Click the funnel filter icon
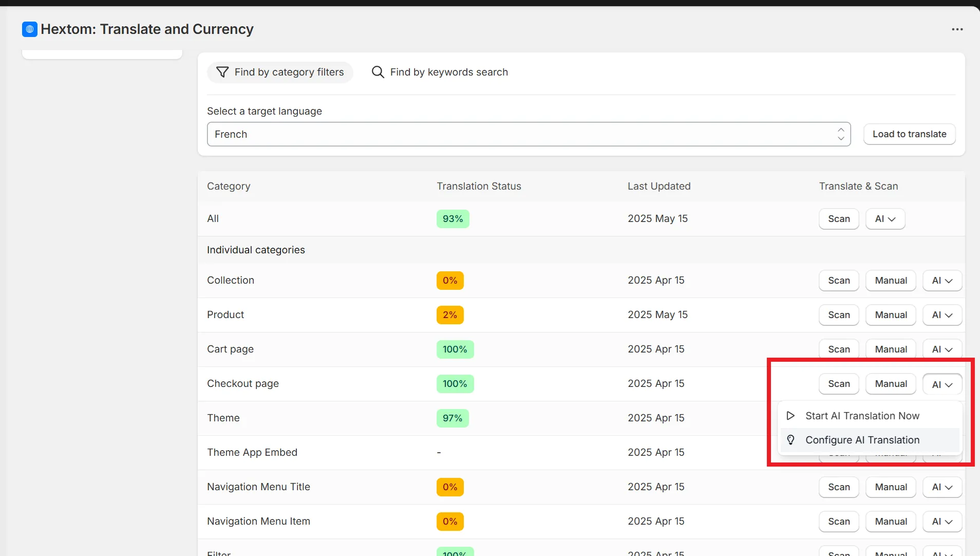Viewport: 980px width, 556px height. pyautogui.click(x=222, y=72)
